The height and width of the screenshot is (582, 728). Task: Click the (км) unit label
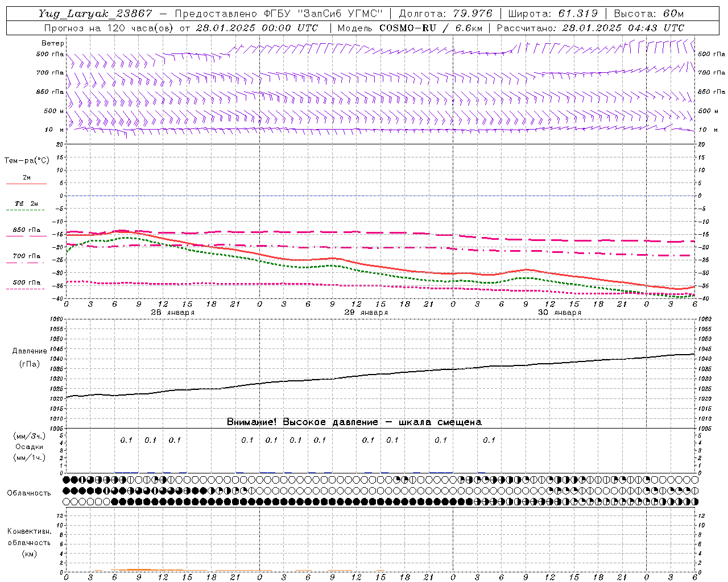pyautogui.click(x=30, y=554)
